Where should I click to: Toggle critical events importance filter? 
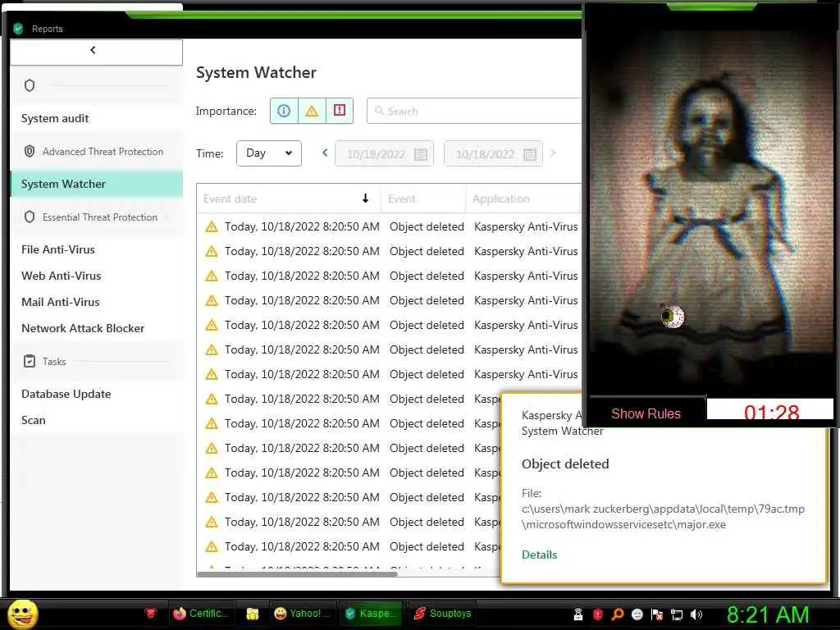click(340, 111)
